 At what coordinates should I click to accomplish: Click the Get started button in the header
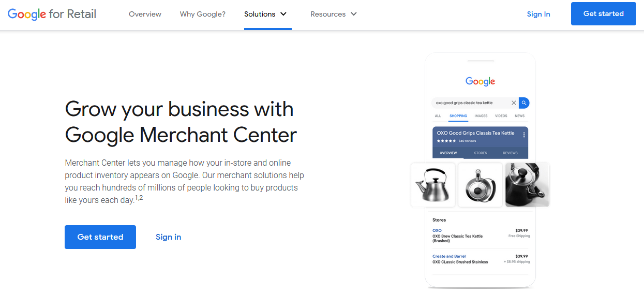[604, 13]
